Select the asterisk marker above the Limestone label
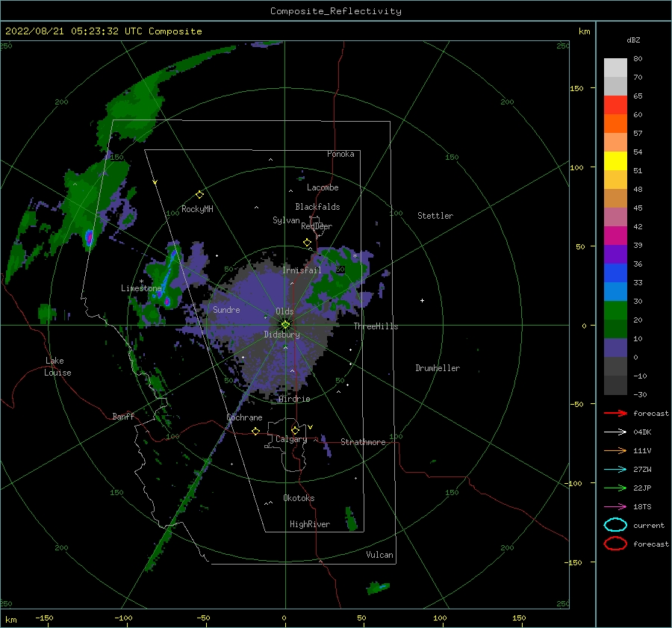The width and height of the screenshot is (672, 628). tap(141, 282)
